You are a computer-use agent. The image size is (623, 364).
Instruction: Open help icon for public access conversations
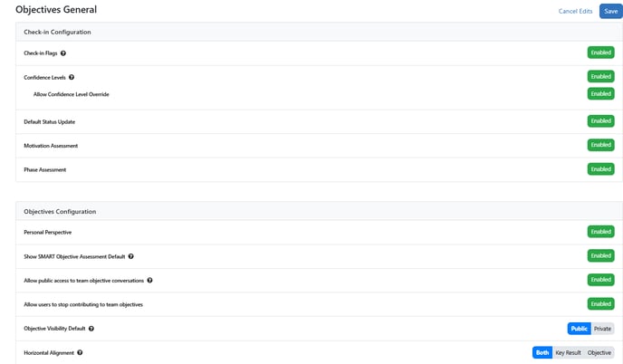pyautogui.click(x=149, y=281)
